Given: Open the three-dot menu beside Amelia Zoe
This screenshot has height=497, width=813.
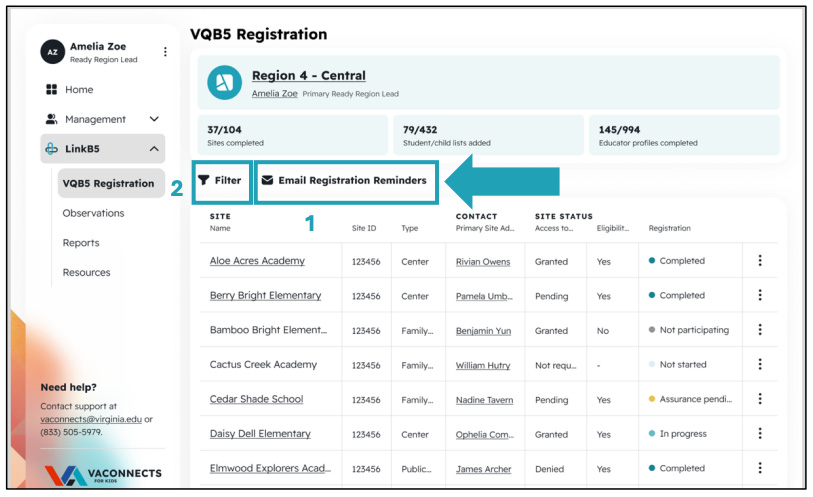Looking at the screenshot, I should tap(165, 52).
